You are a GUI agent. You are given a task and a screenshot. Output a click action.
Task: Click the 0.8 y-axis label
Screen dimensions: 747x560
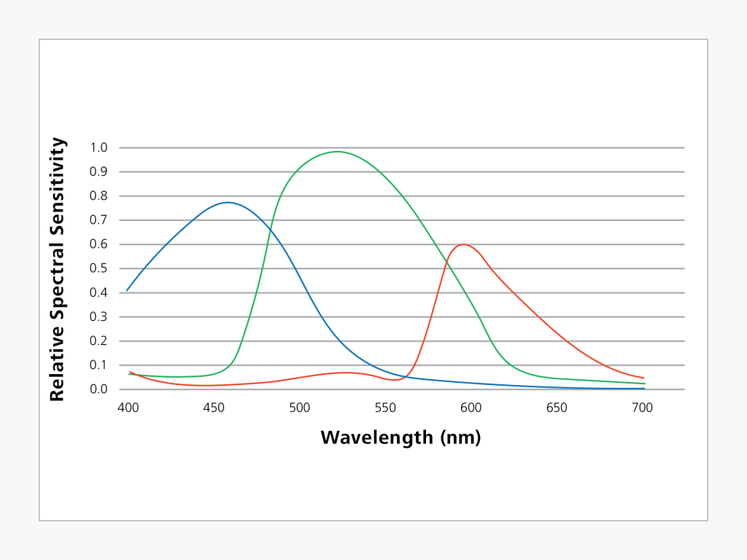point(98,195)
